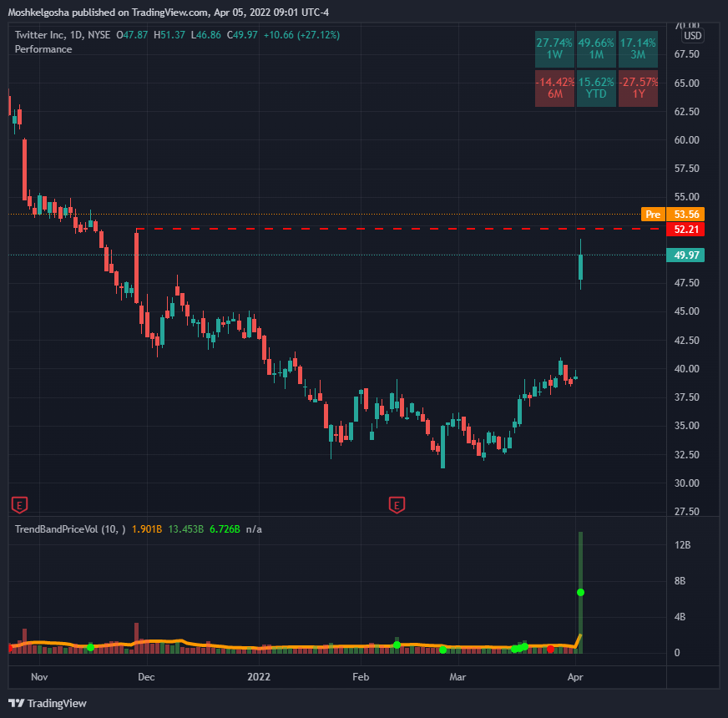This screenshot has height=718, width=728.
Task: Click the 2022 label on time axis
Action: pos(259,676)
